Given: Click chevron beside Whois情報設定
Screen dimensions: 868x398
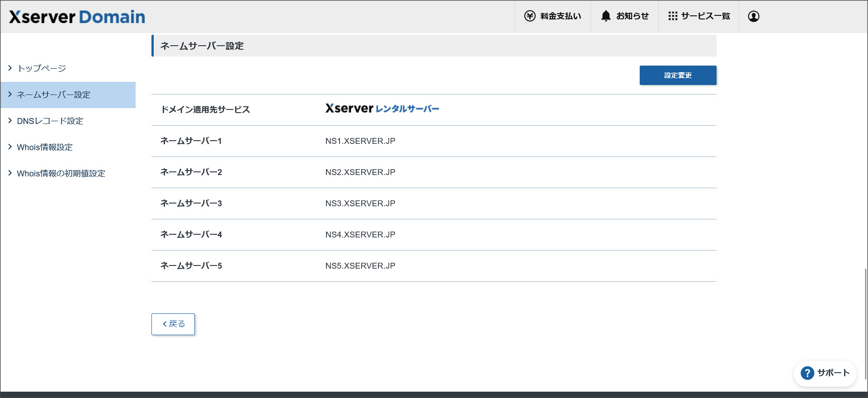Looking at the screenshot, I should coord(10,147).
